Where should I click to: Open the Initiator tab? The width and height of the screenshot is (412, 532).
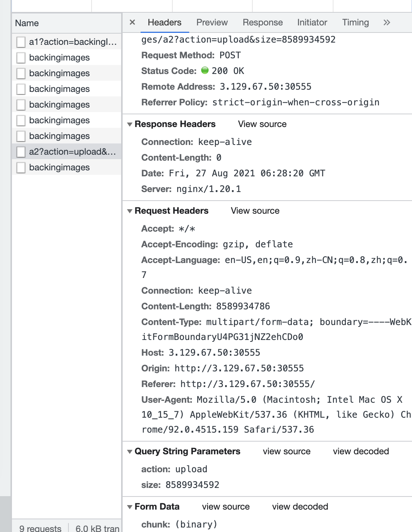[x=312, y=22]
